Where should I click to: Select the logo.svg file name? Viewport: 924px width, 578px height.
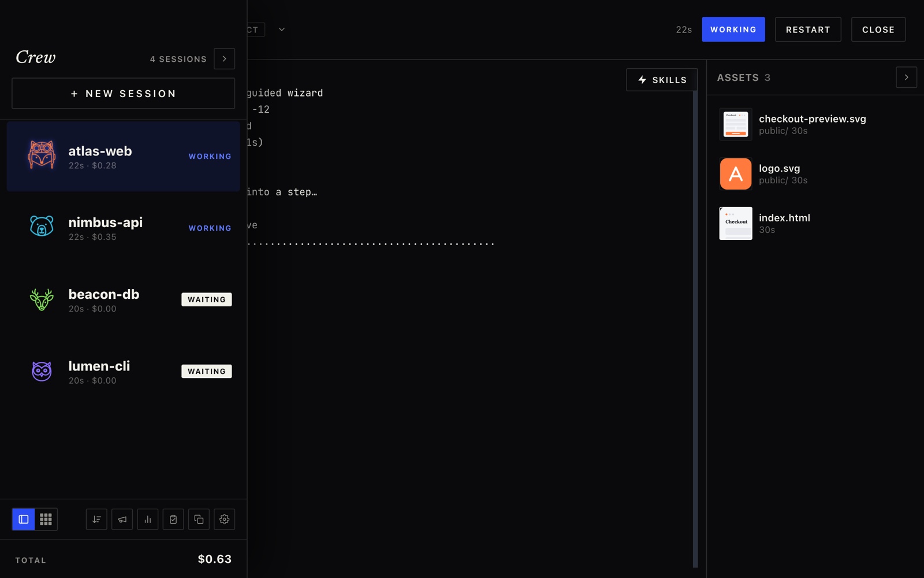click(780, 168)
